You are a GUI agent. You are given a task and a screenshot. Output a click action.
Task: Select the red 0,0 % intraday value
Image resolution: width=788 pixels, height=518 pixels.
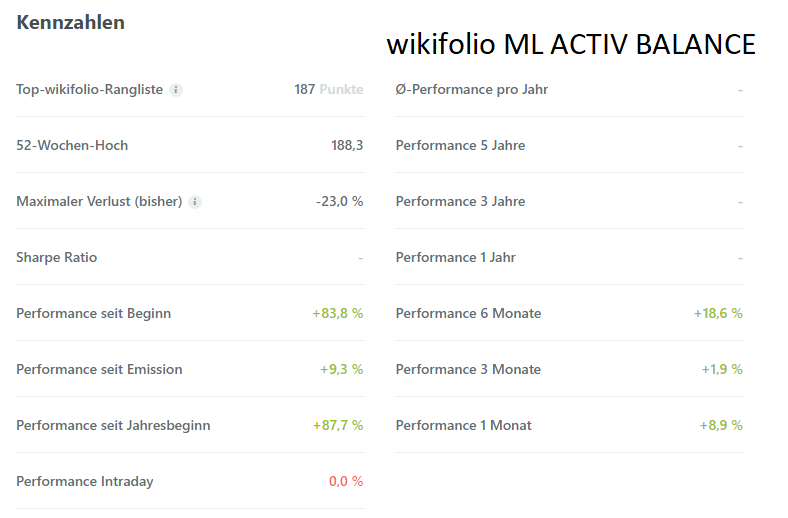tap(345, 482)
